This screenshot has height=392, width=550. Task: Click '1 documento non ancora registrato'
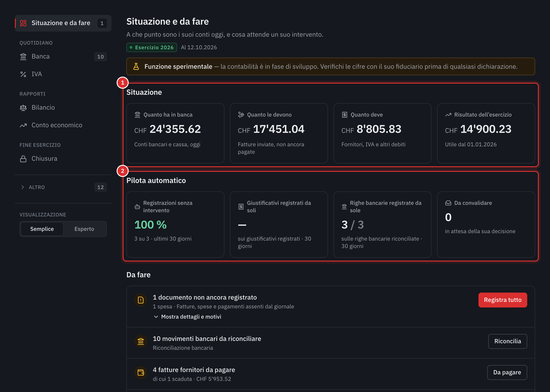(x=205, y=297)
